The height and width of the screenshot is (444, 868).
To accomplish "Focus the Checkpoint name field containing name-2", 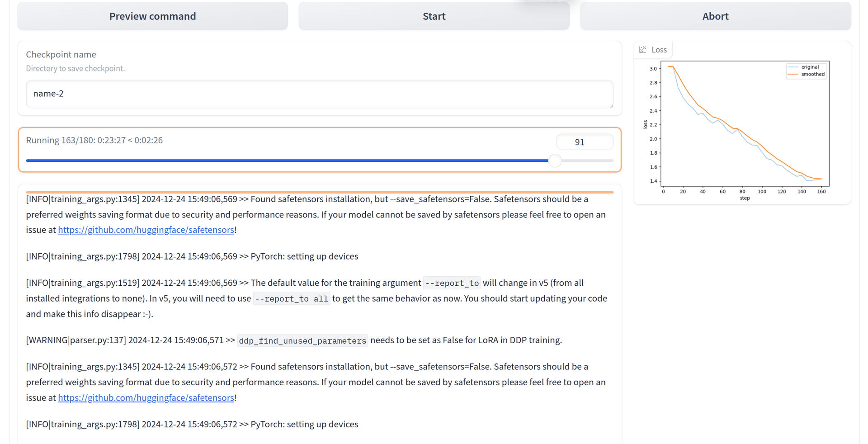I will click(320, 94).
